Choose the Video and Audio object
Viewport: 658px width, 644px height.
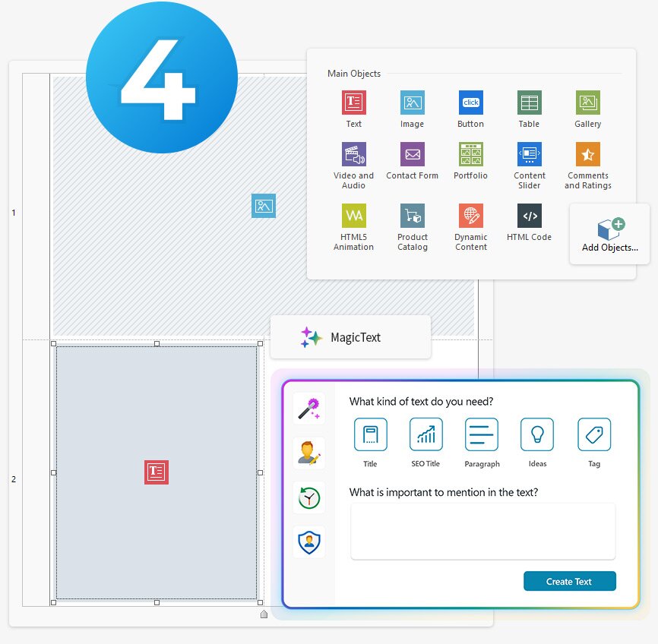pyautogui.click(x=354, y=154)
